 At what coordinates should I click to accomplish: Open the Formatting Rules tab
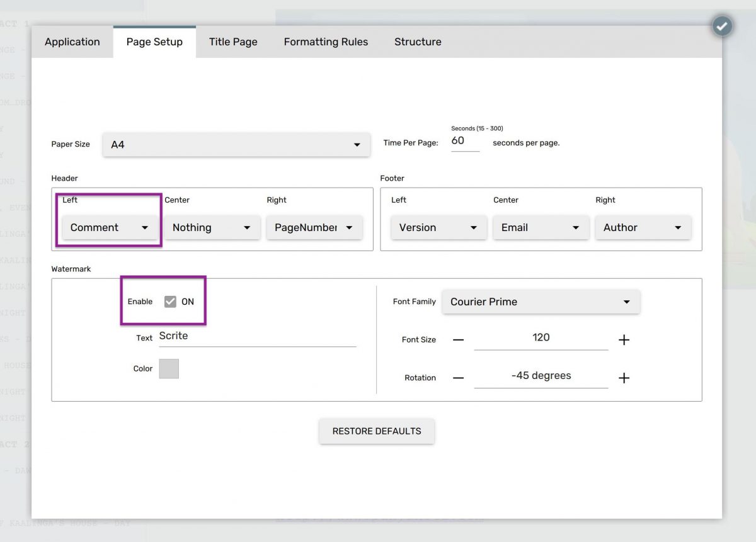pyautogui.click(x=326, y=42)
